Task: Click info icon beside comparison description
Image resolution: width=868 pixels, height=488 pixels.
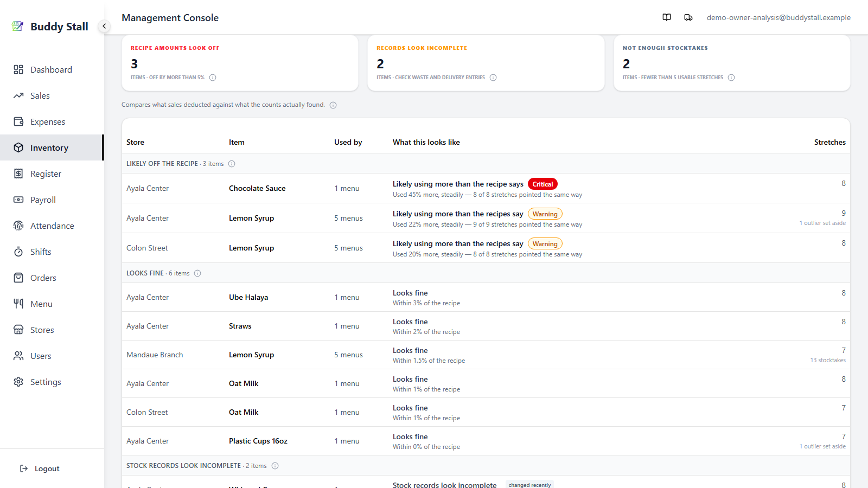Action: 333,105
